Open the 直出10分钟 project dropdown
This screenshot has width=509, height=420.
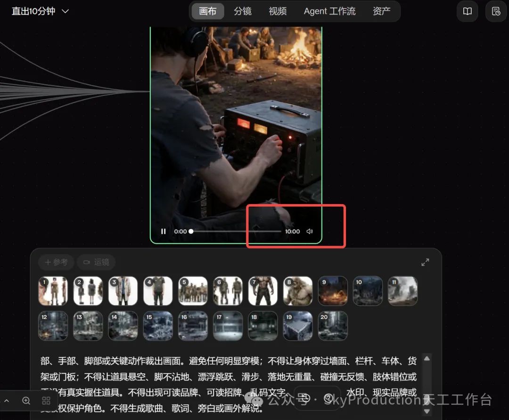pos(40,11)
